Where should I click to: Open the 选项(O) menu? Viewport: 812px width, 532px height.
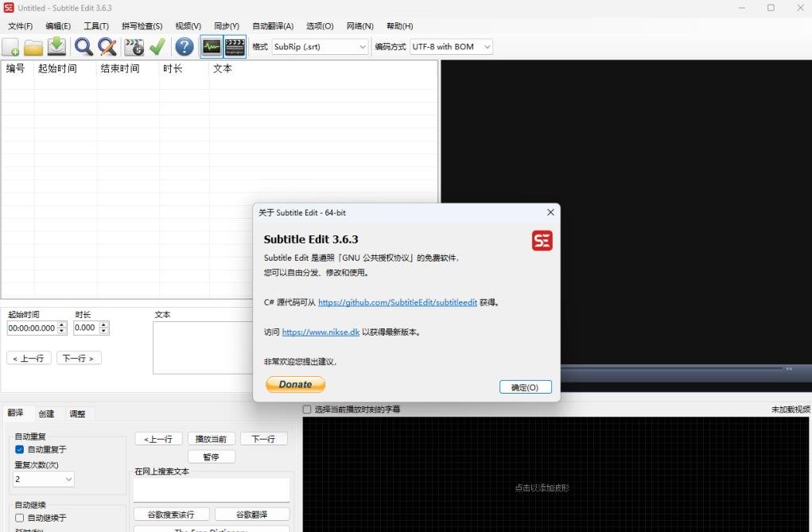tap(320, 26)
